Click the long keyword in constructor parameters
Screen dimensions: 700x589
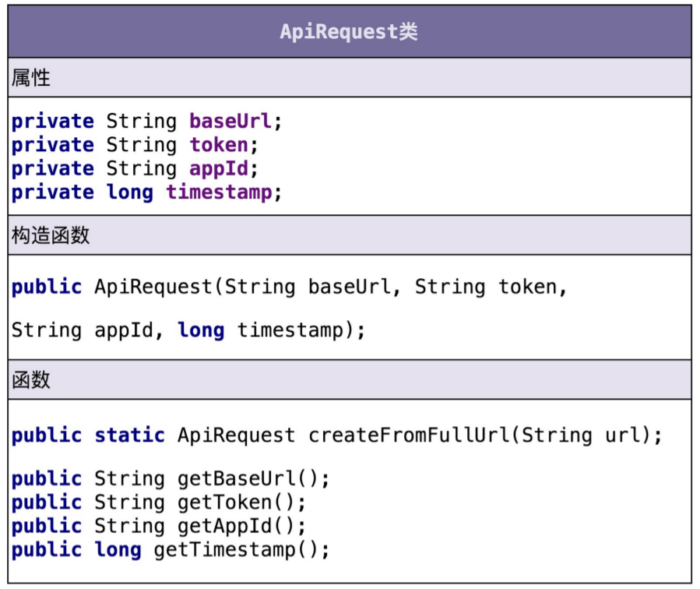coord(200,330)
